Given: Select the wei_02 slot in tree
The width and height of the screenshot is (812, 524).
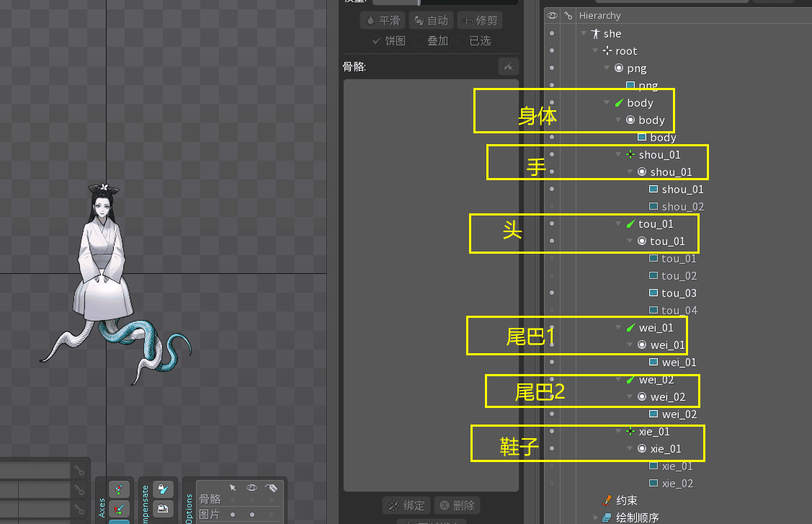Looking at the screenshot, I should [667, 397].
